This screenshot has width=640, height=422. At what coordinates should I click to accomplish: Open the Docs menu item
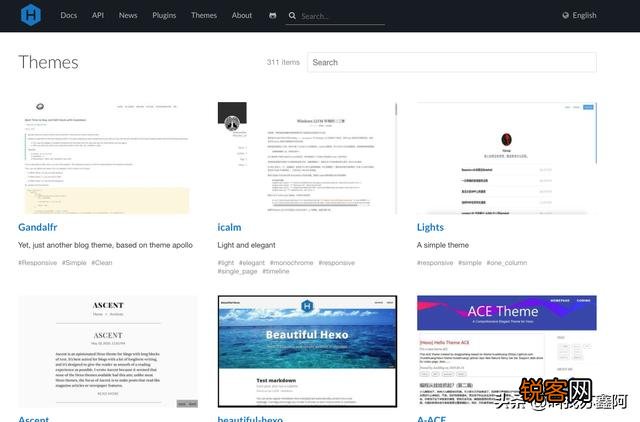pyautogui.click(x=69, y=16)
